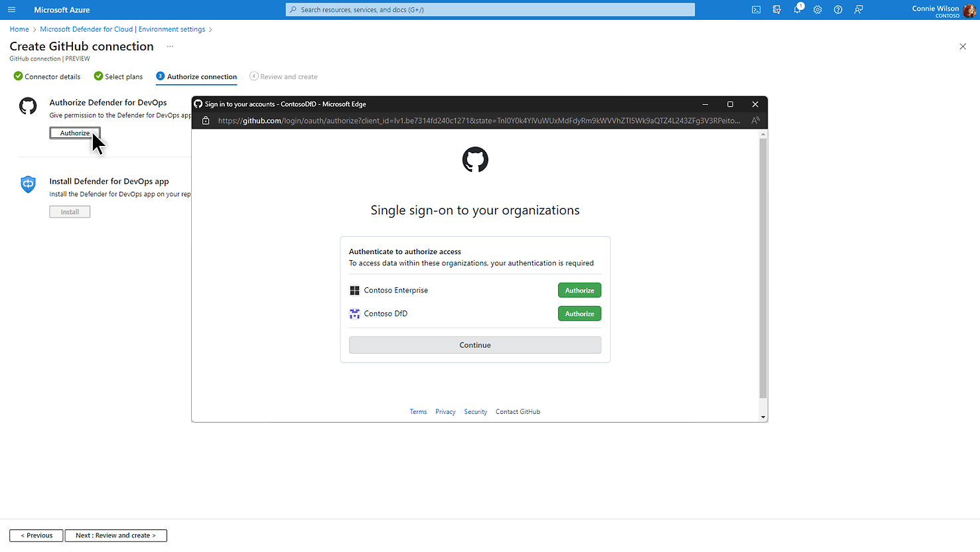Screen dimensions: 980x552
Task: Launch Cloud Shell from the top bar
Action: coord(756,10)
